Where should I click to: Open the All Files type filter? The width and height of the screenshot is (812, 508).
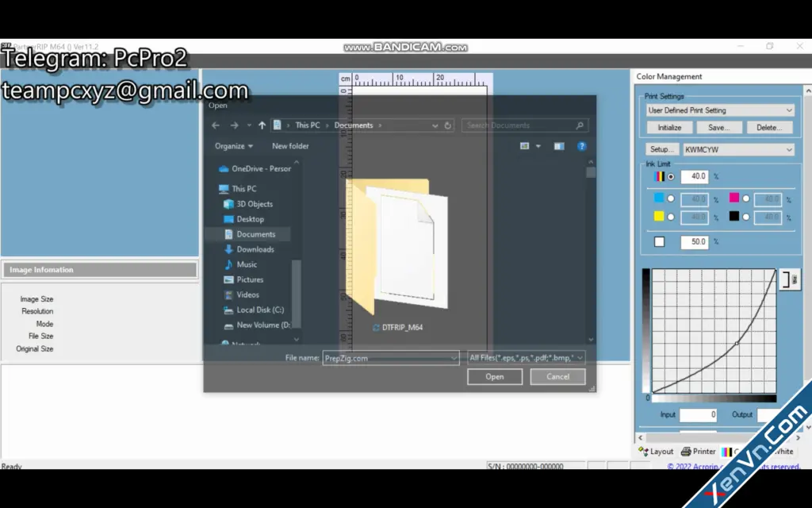527,358
